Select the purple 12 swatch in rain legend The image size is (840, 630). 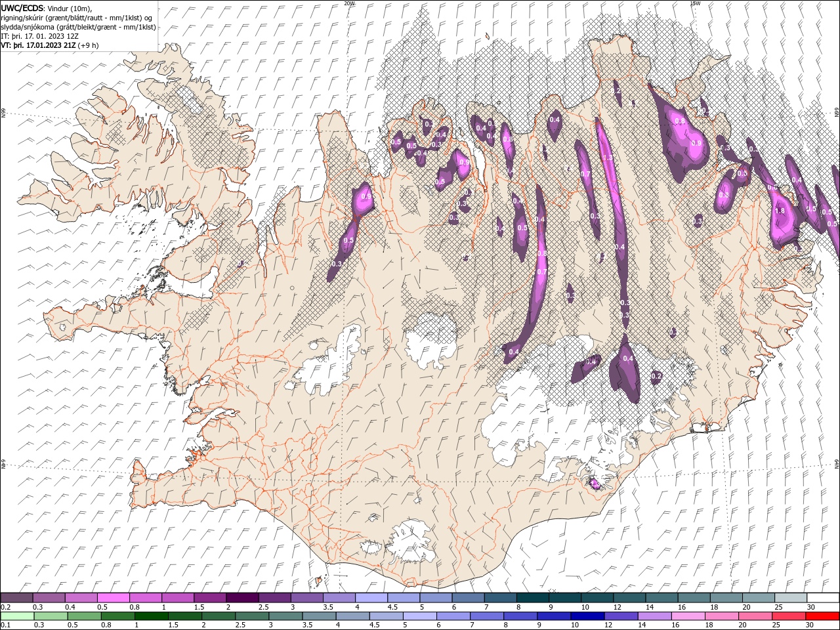tap(621, 616)
